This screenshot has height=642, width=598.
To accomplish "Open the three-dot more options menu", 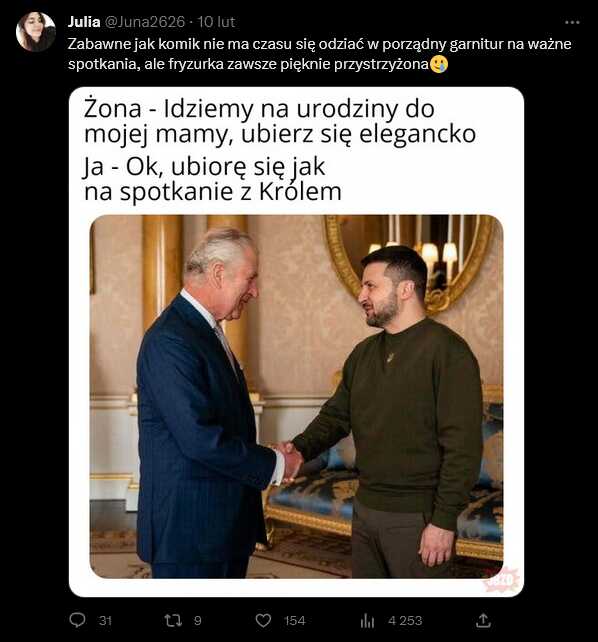I will tap(572, 22).
